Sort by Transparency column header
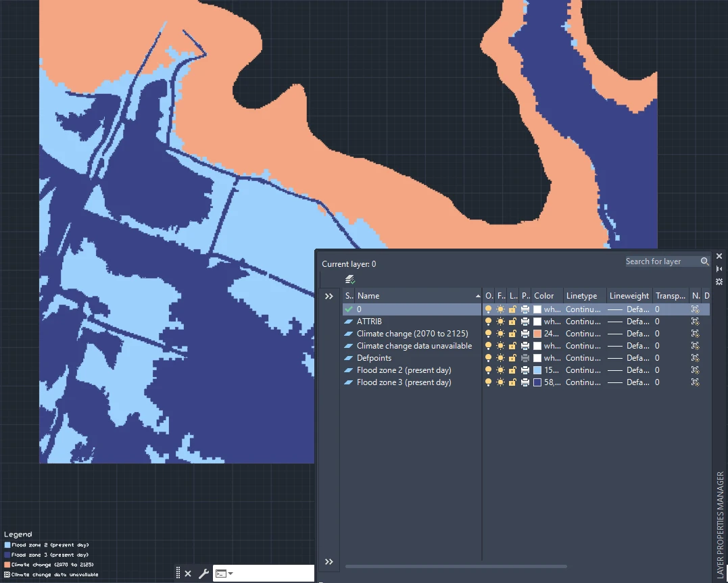The image size is (728, 583). [x=671, y=296]
